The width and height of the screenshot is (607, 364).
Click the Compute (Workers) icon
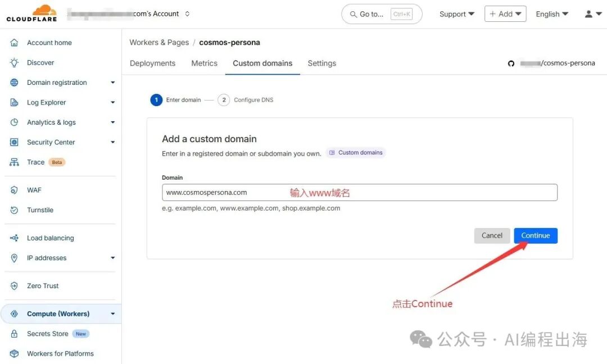pyautogui.click(x=14, y=313)
